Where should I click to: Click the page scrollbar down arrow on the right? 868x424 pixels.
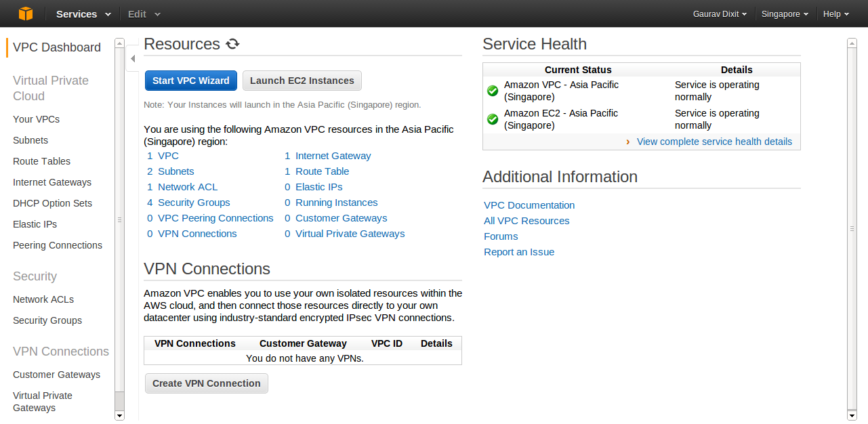point(852,415)
